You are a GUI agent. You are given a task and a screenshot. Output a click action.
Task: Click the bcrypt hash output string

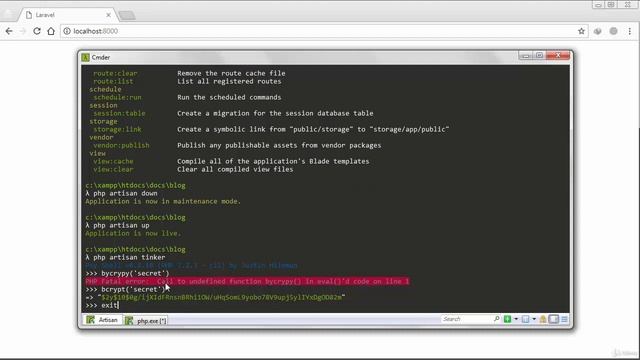click(222, 297)
